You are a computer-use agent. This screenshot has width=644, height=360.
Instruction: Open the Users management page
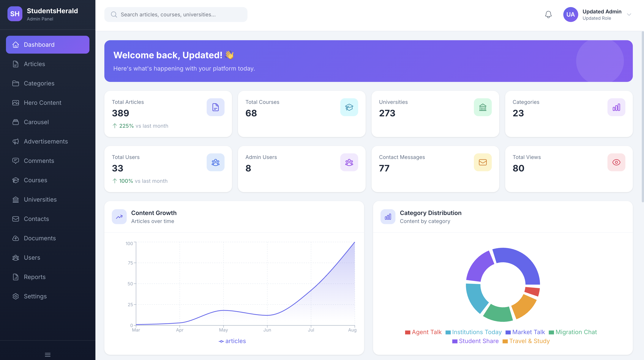tap(48, 257)
